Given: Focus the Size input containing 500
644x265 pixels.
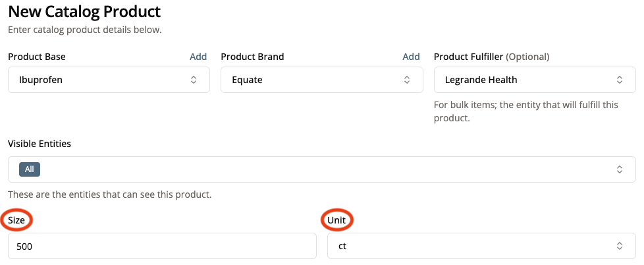Looking at the screenshot, I should pyautogui.click(x=162, y=246).
